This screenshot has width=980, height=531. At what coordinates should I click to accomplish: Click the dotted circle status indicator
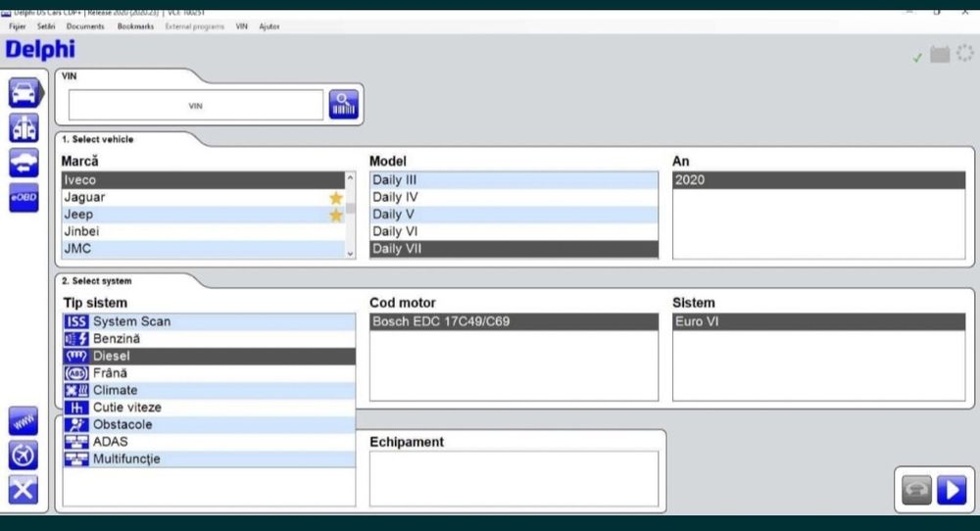(965, 53)
